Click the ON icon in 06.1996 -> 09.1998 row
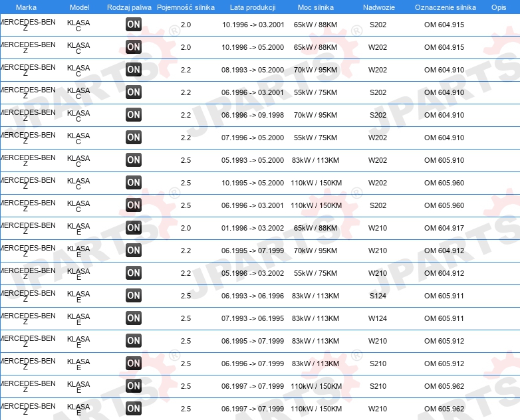 [x=134, y=115]
